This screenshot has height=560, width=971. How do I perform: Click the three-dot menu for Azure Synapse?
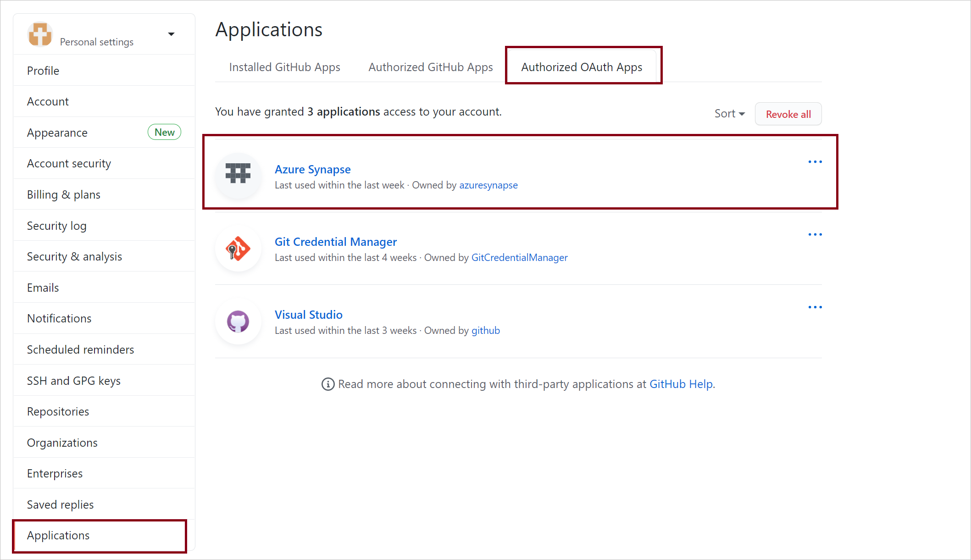click(x=814, y=162)
